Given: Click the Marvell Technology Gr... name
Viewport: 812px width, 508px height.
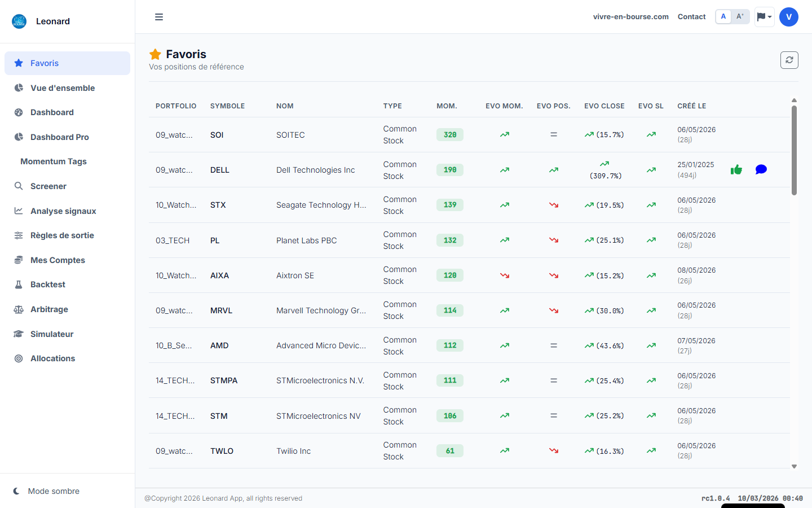Looking at the screenshot, I should (x=321, y=310).
